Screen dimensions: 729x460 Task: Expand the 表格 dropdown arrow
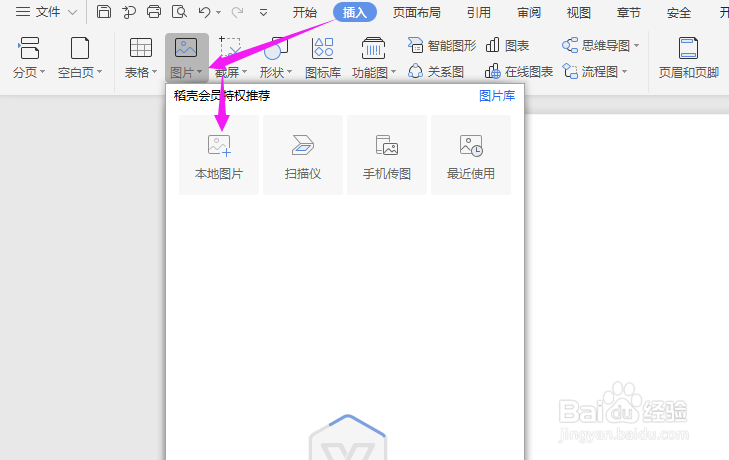pos(154,72)
